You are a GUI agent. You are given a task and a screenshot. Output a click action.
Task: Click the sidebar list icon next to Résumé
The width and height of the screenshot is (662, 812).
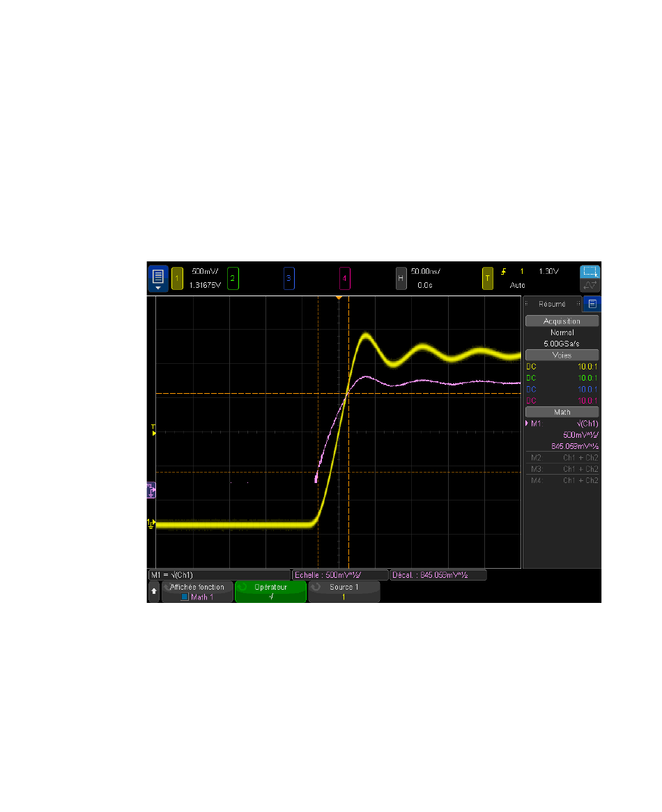(x=592, y=304)
